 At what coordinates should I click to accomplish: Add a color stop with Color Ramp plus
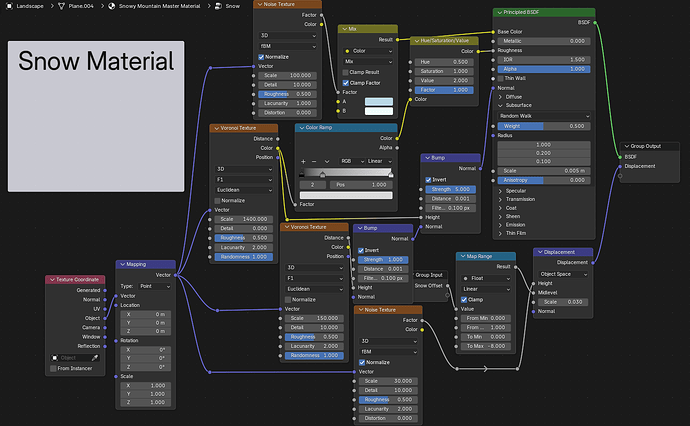pos(303,162)
